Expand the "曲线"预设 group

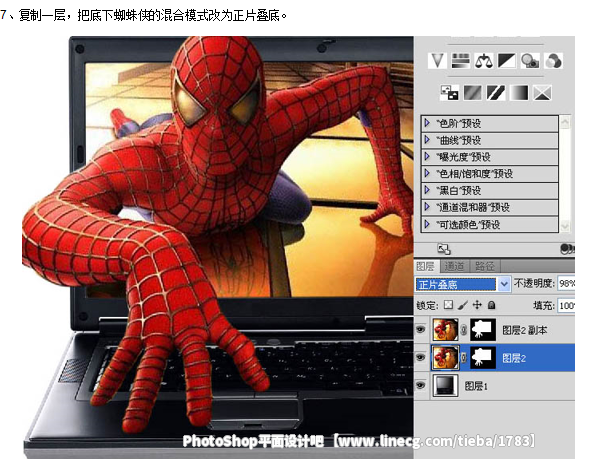coord(427,140)
